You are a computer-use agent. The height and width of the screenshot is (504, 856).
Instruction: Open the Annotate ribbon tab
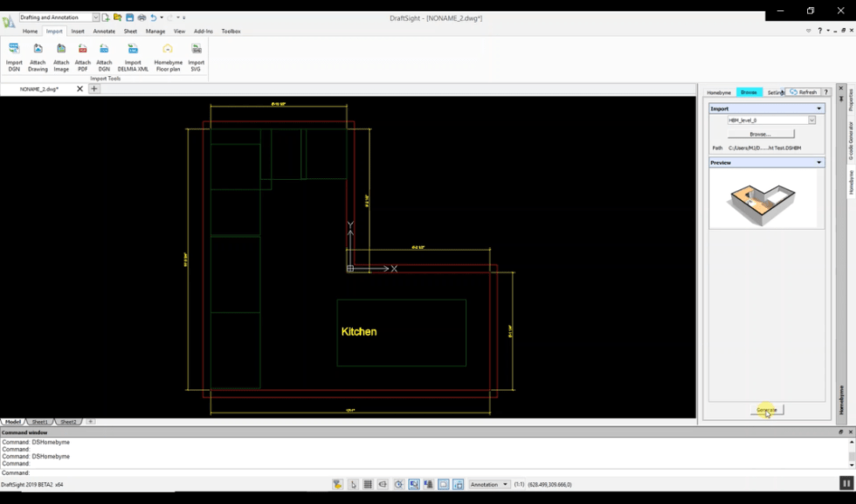click(x=104, y=31)
